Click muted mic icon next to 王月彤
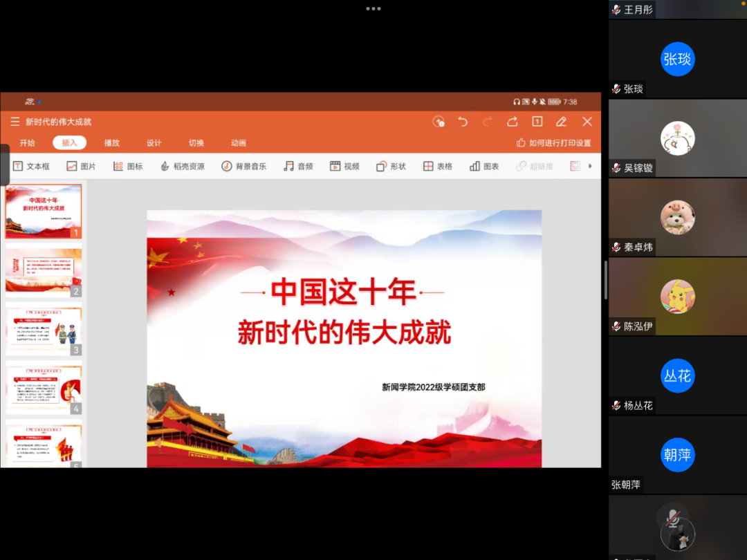The image size is (747, 560). pos(616,10)
